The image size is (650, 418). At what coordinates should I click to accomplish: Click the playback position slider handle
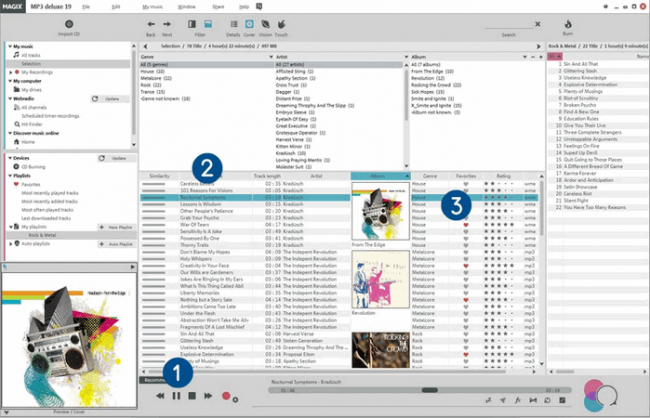tap(430, 390)
